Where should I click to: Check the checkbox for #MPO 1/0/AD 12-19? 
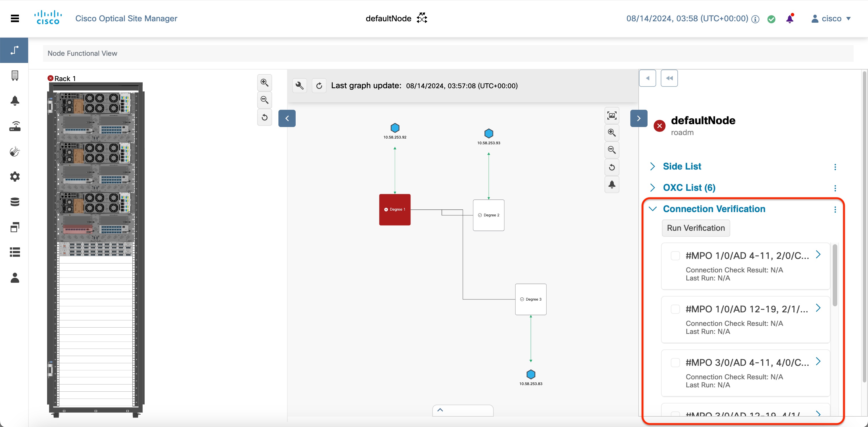coord(675,309)
